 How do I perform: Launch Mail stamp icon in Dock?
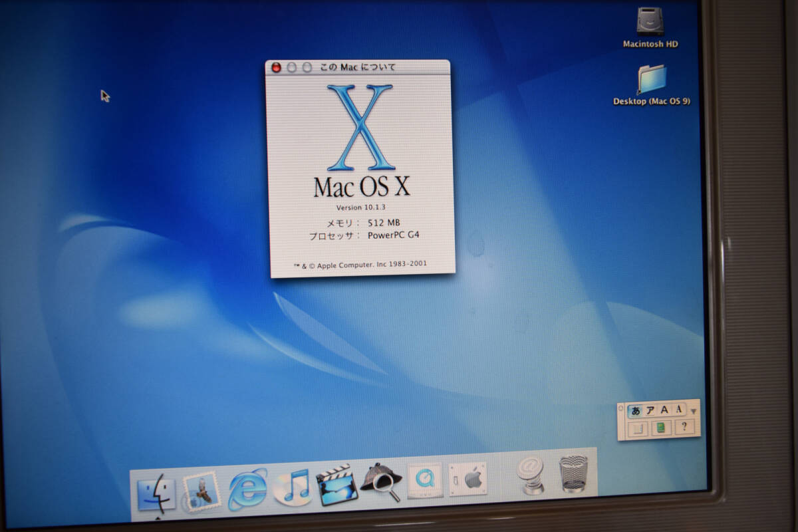tap(201, 491)
